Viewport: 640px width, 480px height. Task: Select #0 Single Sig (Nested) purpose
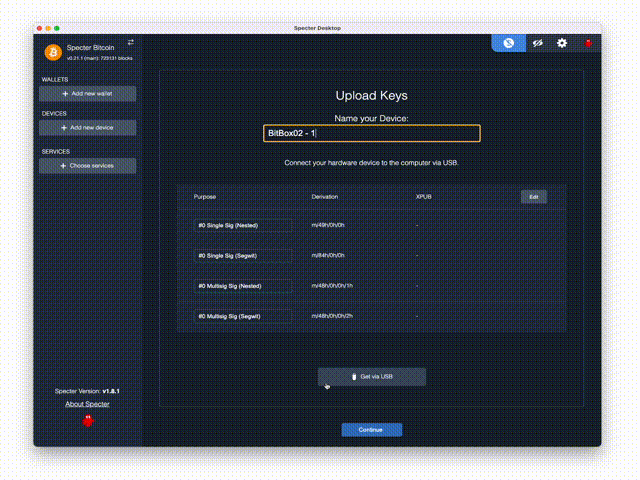click(x=243, y=225)
